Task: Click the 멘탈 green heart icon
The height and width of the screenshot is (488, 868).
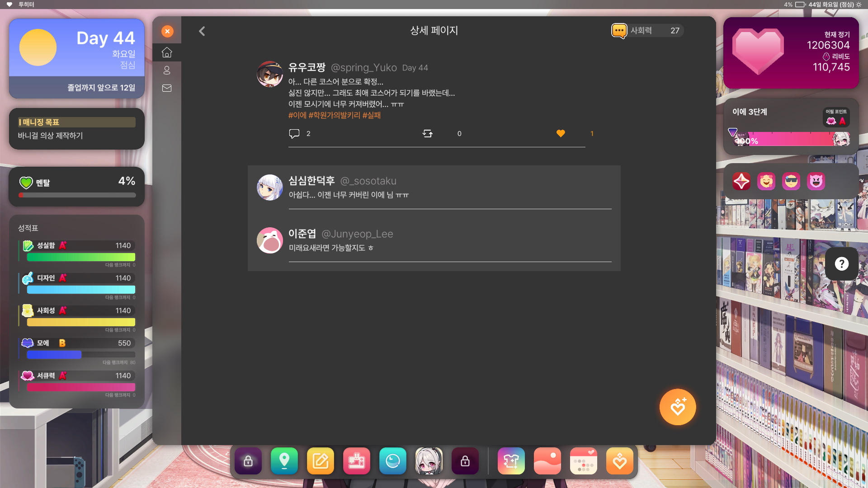Action: (x=26, y=183)
